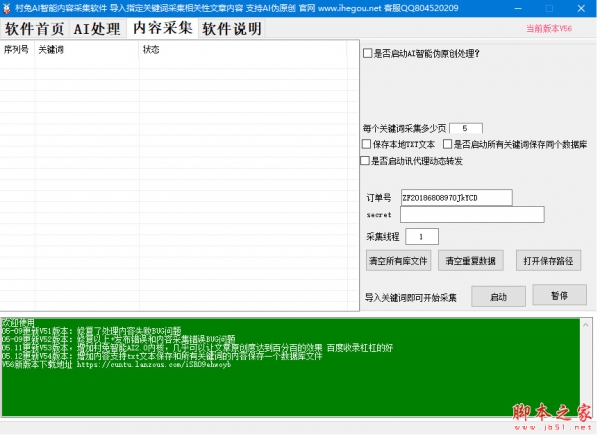Click the 导入关键词即可开始采集 label
This screenshot has height=435, width=600.
pyautogui.click(x=411, y=298)
